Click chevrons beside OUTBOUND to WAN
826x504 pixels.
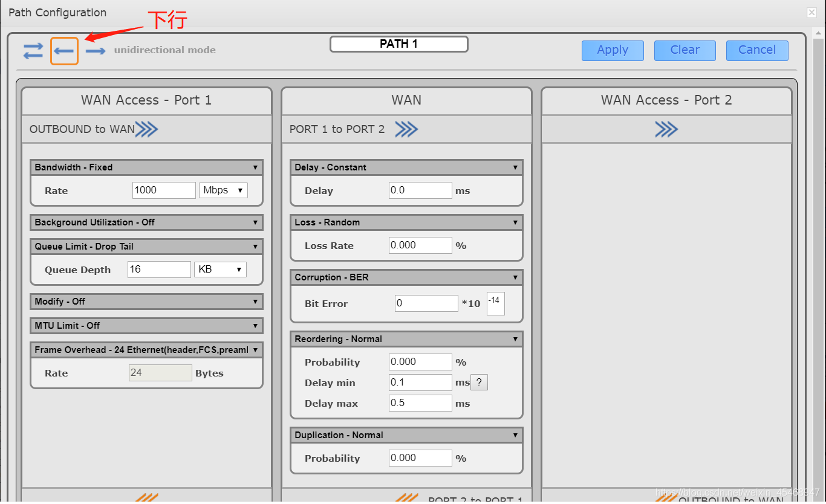pos(147,129)
